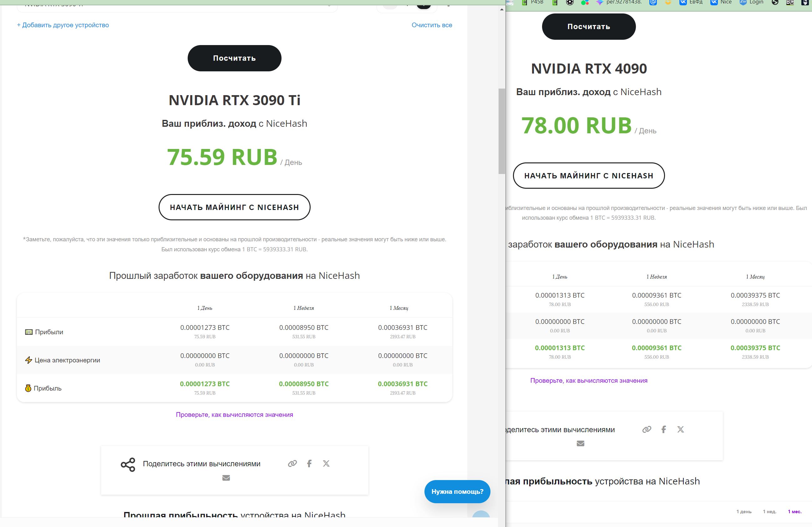Screen dimensions: 812x527
Task: Open the Login bookmark in the bookmarks bar
Action: point(752,3)
